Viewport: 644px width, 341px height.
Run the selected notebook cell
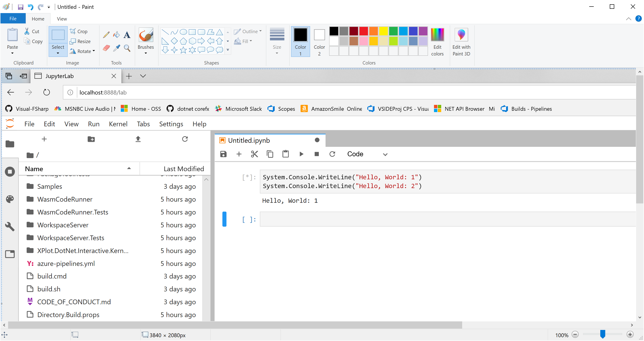coord(301,154)
